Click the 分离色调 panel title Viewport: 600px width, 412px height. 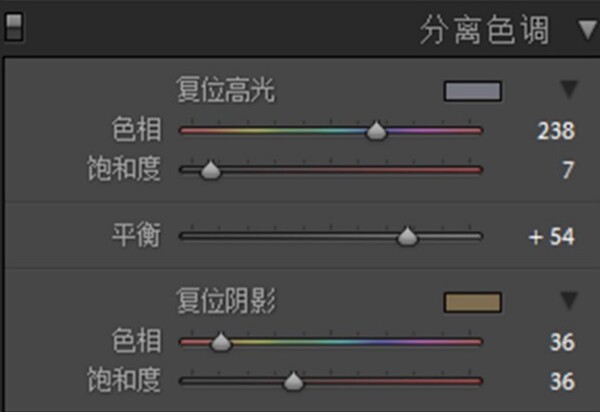484,30
